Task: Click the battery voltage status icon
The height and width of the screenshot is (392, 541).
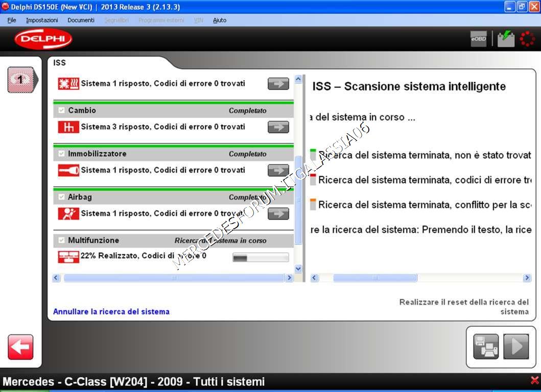Action: click(506, 39)
